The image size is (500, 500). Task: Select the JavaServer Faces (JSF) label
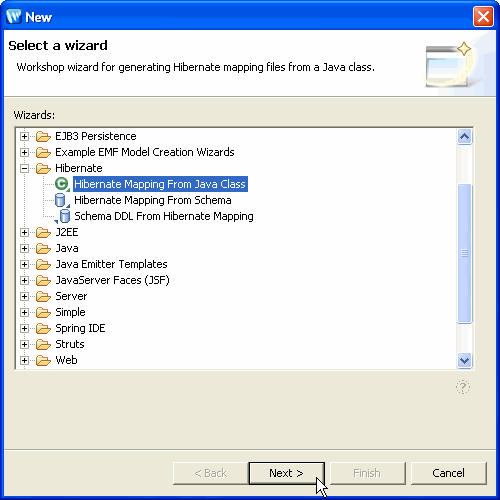coord(112,280)
